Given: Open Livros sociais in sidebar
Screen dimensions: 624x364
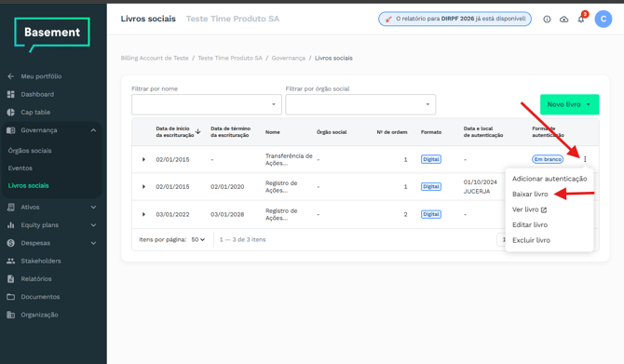Looking at the screenshot, I should (x=28, y=186).
